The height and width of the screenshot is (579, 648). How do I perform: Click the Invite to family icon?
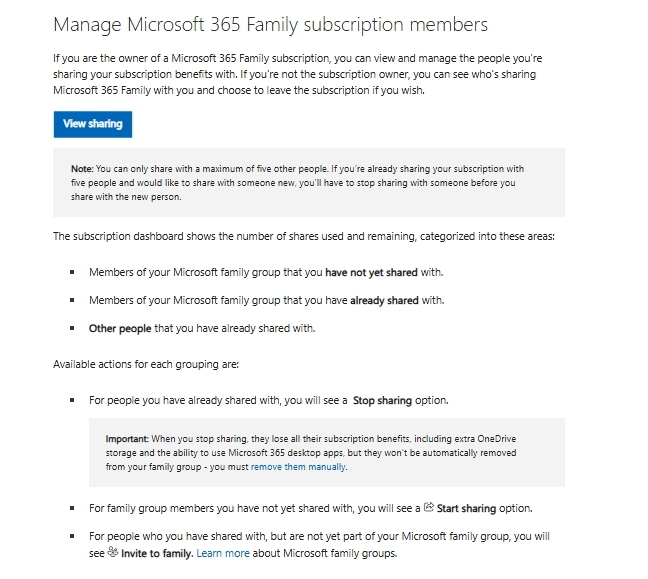click(112, 553)
